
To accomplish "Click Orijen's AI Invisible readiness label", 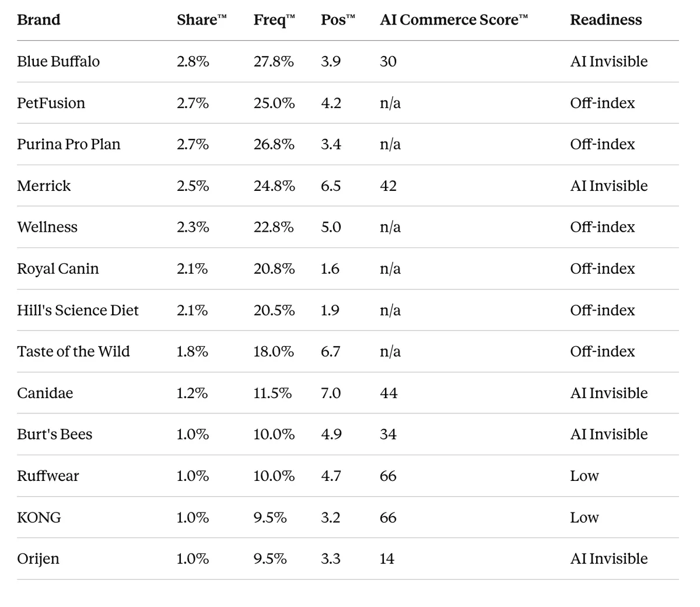I will (x=609, y=559).
